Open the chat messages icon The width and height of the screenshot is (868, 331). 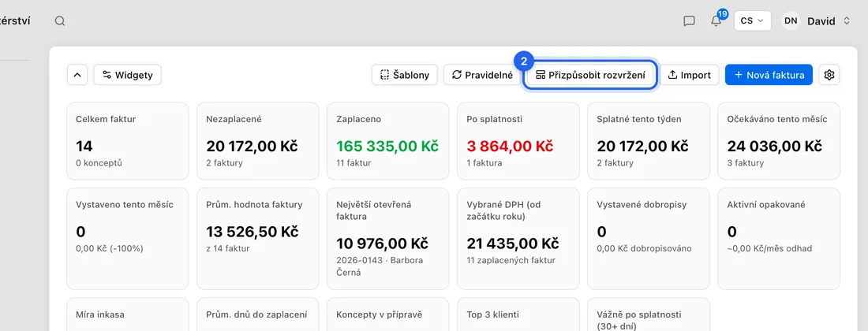tap(689, 21)
